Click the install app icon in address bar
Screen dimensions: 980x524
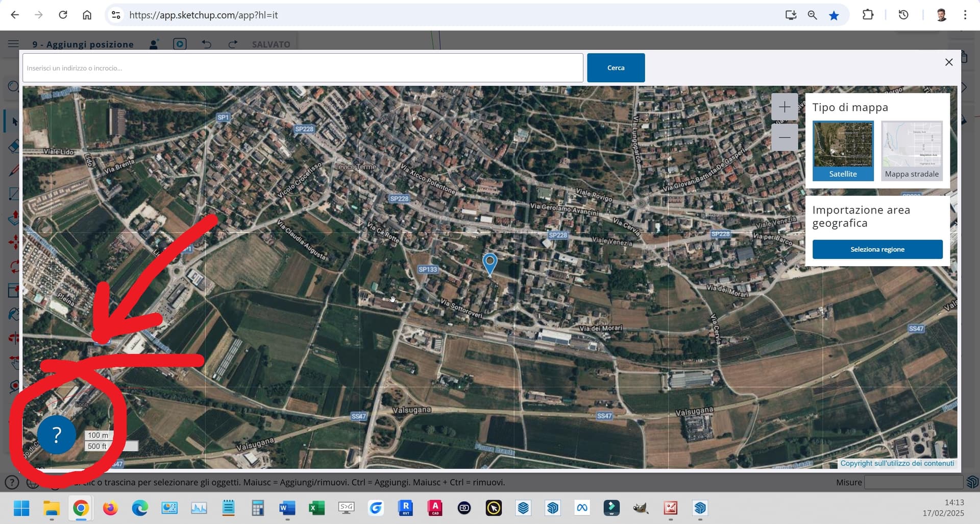[x=791, y=15]
